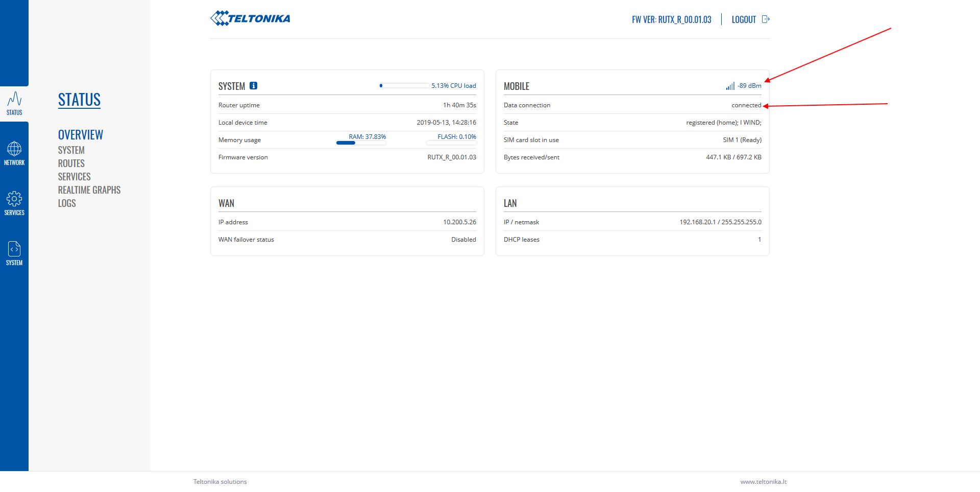This screenshot has width=980, height=492.
Task: Open the STATUS heading link
Action: click(x=79, y=100)
